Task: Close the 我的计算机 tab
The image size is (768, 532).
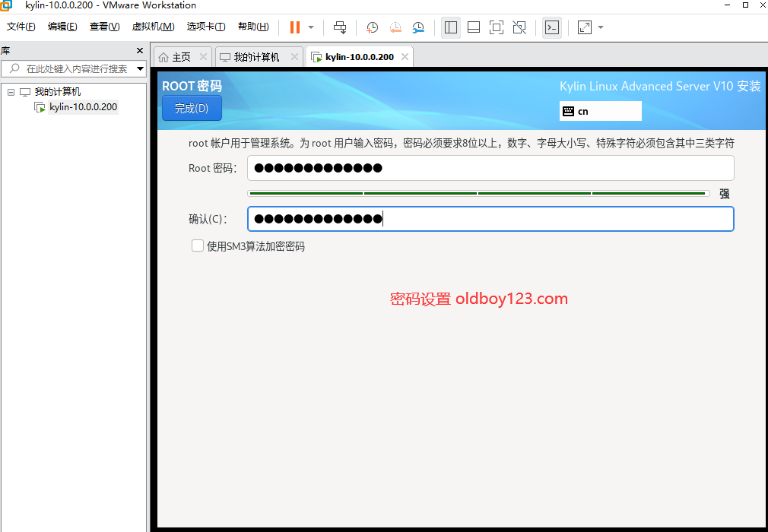Action: tap(294, 57)
